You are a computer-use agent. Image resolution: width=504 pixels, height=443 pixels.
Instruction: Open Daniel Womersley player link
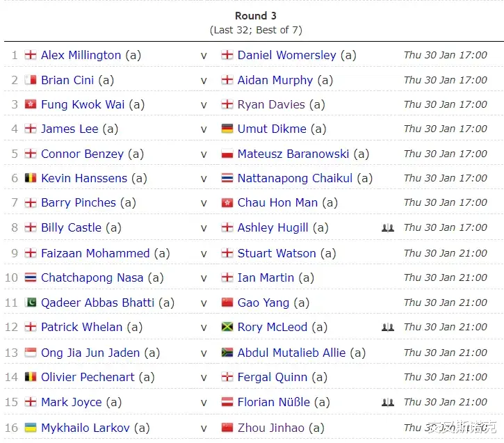point(286,56)
